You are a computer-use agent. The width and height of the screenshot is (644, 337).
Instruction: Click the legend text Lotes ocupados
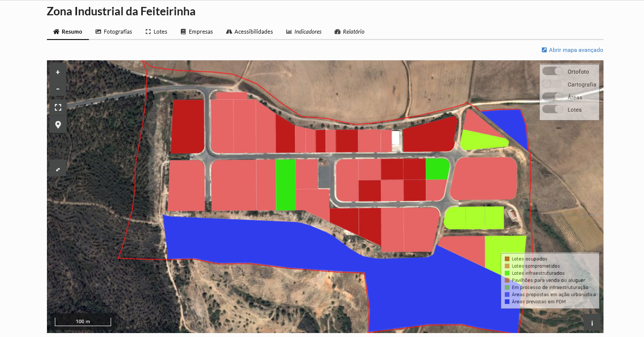pyautogui.click(x=529, y=259)
